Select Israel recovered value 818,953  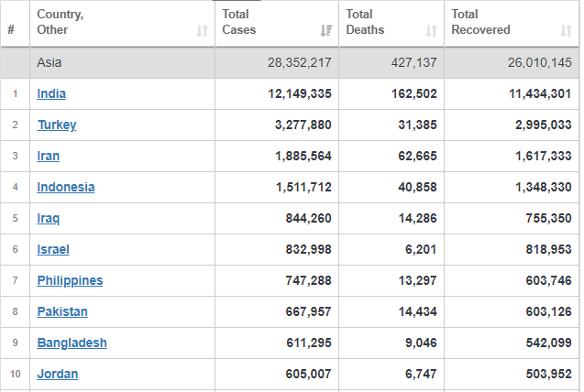click(x=548, y=249)
